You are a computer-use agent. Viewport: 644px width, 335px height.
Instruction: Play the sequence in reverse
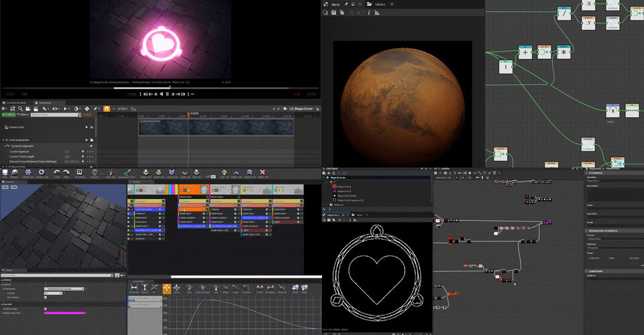(161, 94)
